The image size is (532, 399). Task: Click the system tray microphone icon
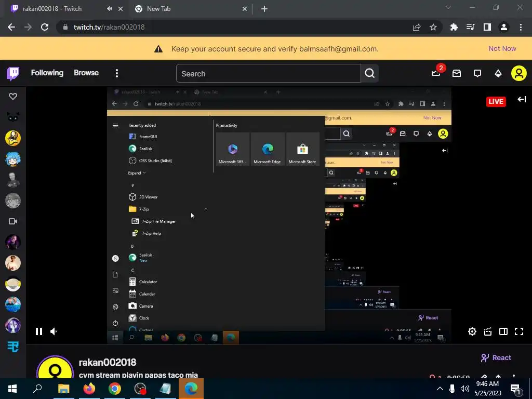452,389
